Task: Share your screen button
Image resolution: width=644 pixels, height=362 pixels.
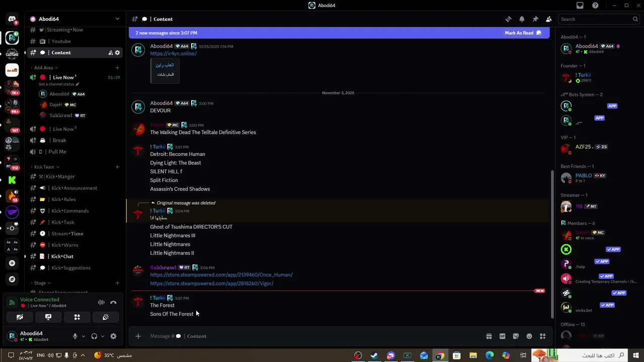Action: pos(48,317)
